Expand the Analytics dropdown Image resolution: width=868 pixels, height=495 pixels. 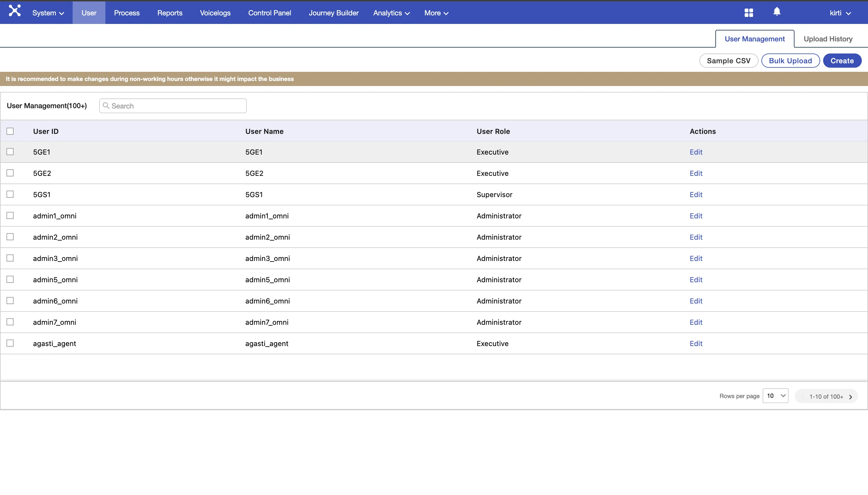(x=391, y=13)
